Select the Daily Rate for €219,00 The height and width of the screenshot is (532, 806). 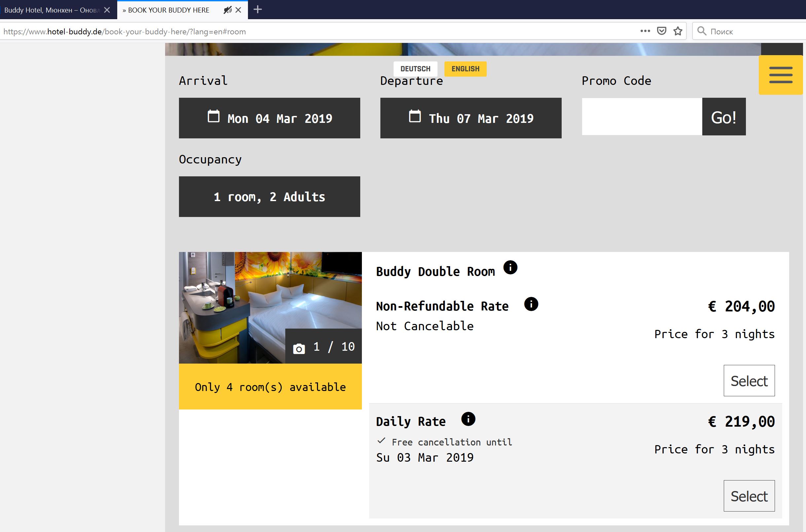(749, 496)
